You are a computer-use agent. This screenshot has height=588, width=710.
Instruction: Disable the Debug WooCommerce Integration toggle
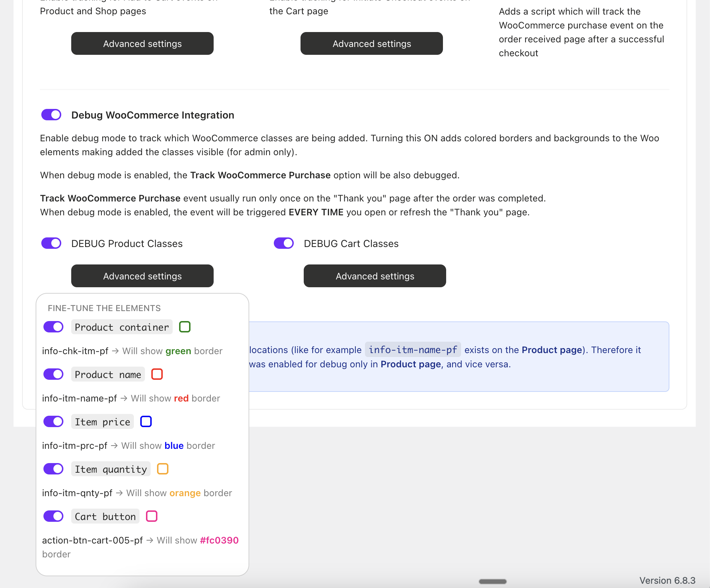click(51, 115)
